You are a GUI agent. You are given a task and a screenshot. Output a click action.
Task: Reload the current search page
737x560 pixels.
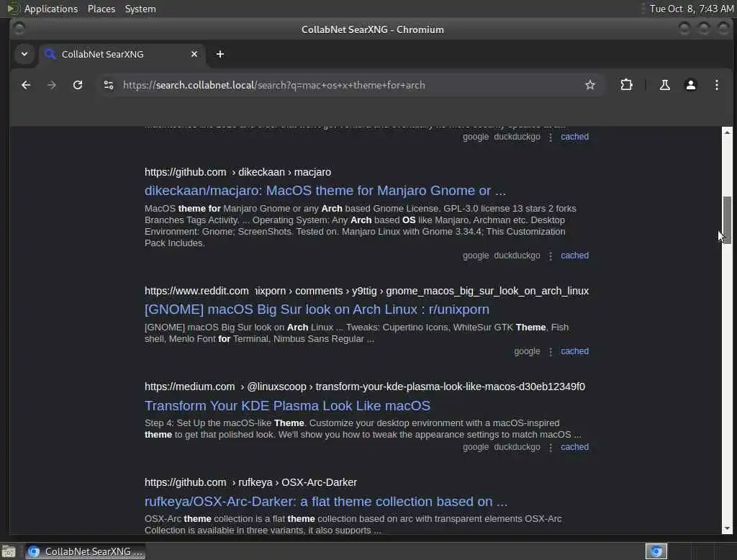(x=78, y=85)
